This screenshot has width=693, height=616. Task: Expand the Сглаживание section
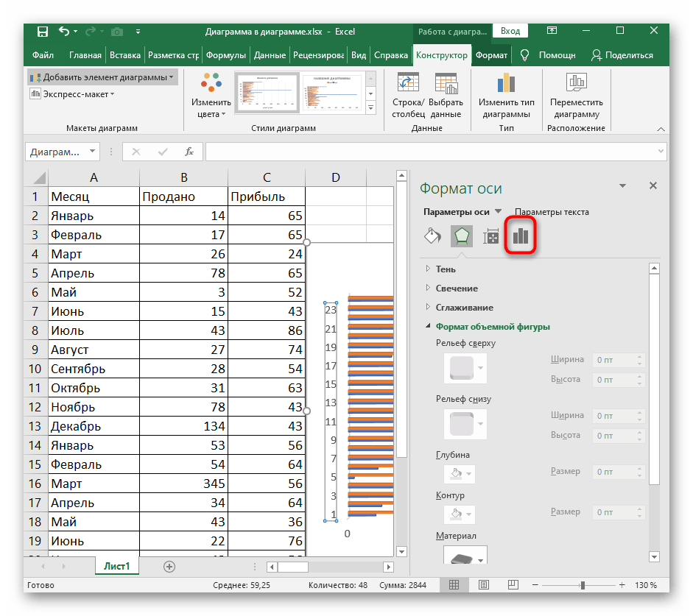pos(428,307)
